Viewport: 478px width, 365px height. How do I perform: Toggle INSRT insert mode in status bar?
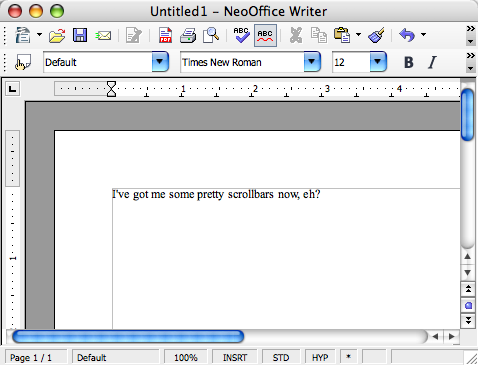pos(235,357)
